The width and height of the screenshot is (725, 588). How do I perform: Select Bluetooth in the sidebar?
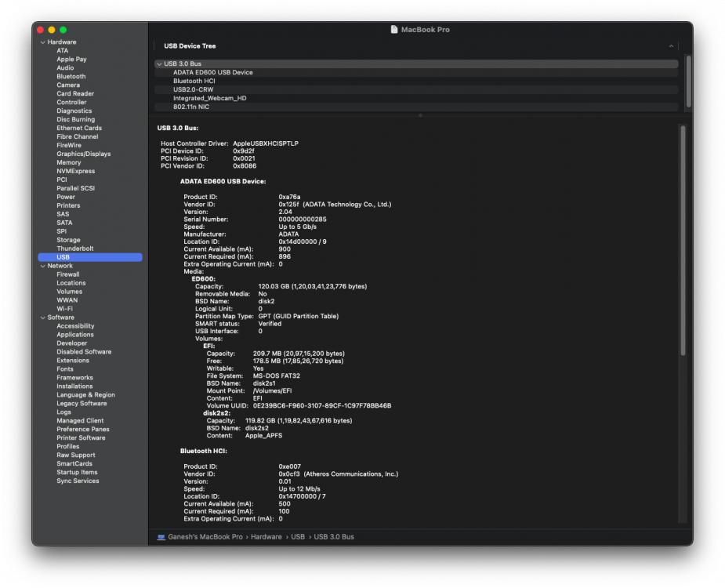[71, 76]
